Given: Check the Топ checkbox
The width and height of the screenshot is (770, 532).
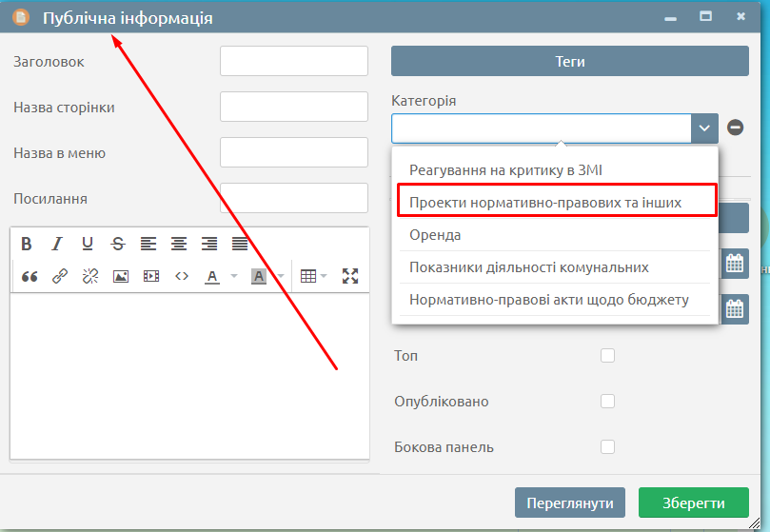Looking at the screenshot, I should pos(607,356).
